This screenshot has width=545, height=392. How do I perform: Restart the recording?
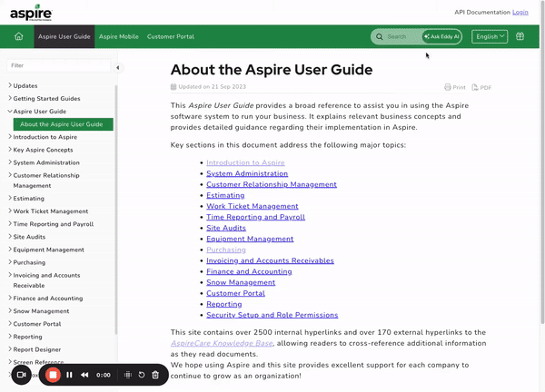[x=142, y=375]
